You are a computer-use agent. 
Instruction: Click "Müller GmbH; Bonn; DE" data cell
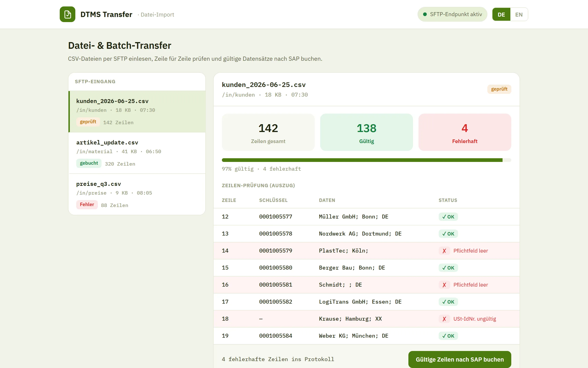(353, 217)
